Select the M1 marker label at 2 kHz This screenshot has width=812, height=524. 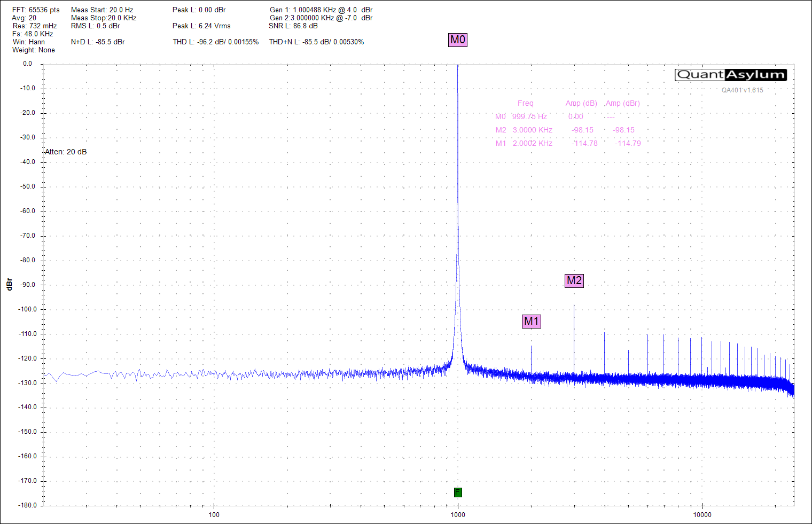pos(532,321)
